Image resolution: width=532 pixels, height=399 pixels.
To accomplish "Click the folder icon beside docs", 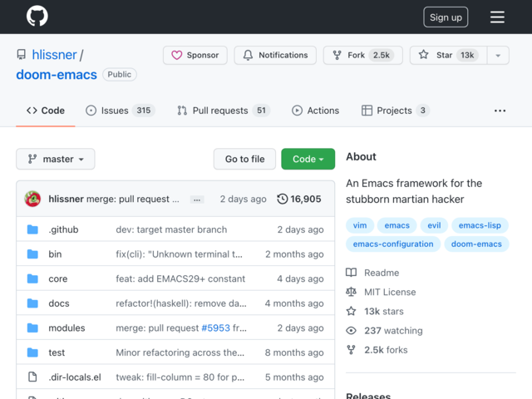I will click(32, 303).
